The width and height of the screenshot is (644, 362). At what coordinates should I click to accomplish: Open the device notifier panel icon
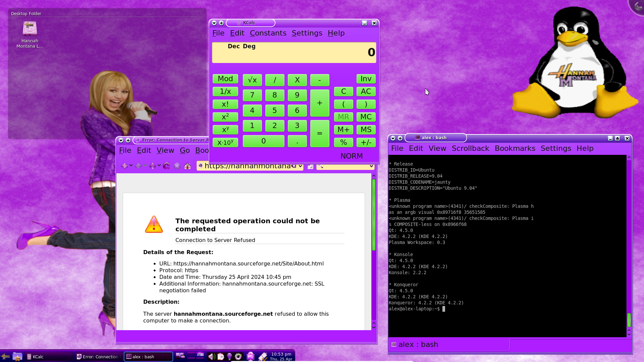(251, 356)
